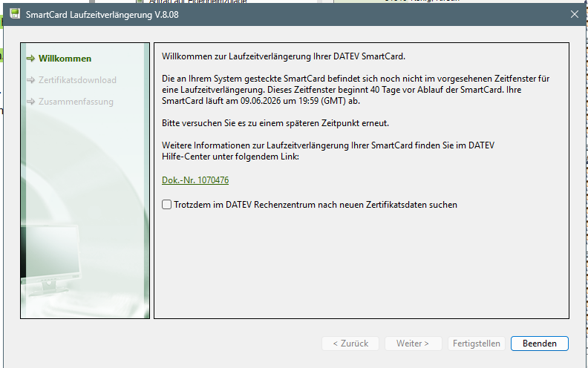Click the 'Hilfe-Center unter folgendem Link:' text
The image size is (588, 368).
[x=230, y=157]
